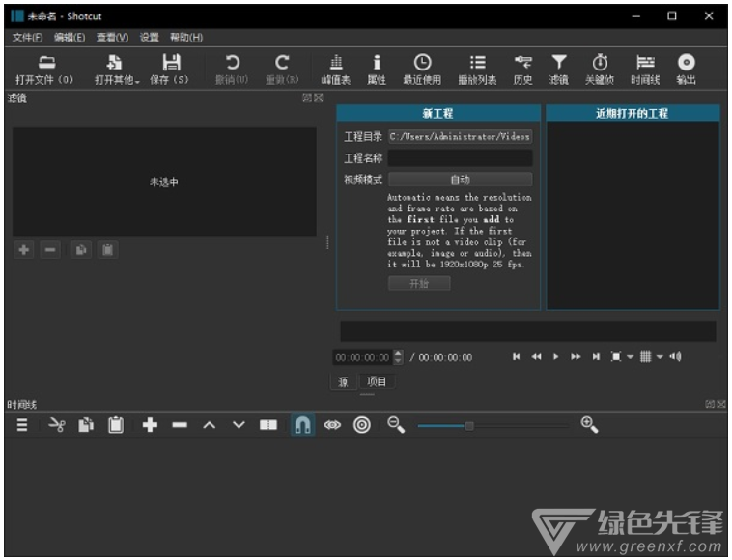Undock the Filters panel
The height and width of the screenshot is (560, 732).
pyautogui.click(x=307, y=98)
